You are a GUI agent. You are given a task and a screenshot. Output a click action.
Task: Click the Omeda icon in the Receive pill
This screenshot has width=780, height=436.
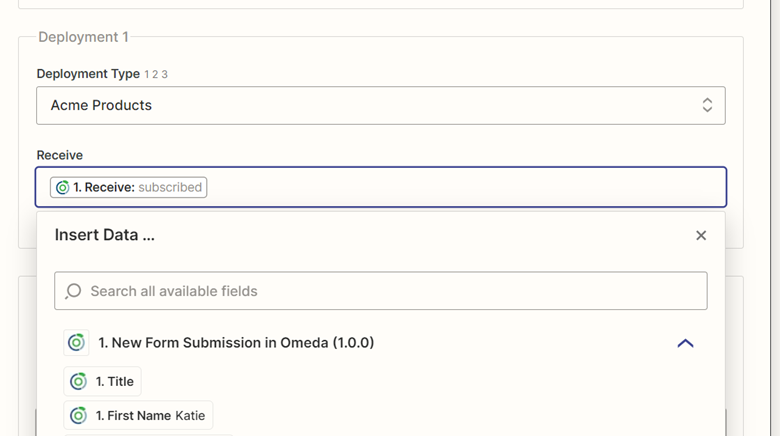[x=62, y=187]
